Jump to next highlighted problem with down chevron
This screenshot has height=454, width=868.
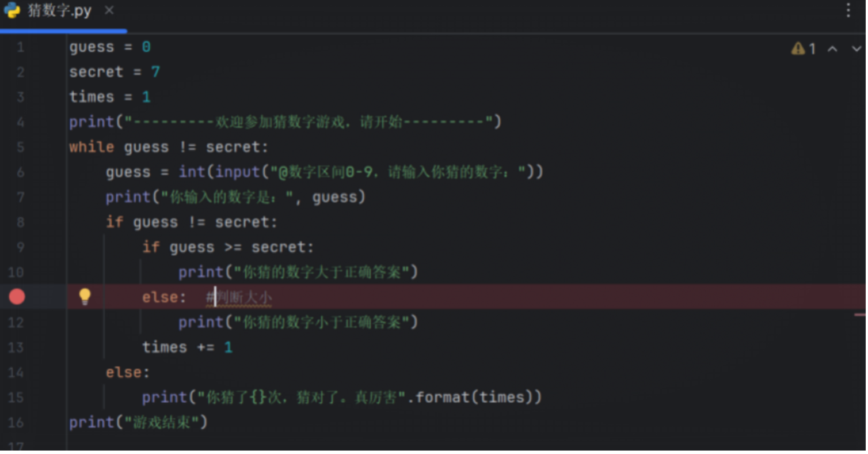coord(856,49)
